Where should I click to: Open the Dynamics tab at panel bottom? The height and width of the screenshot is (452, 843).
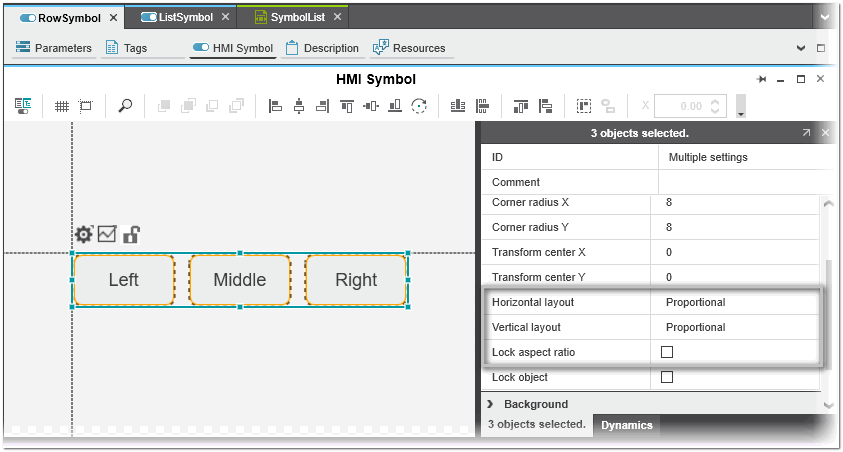pos(626,425)
